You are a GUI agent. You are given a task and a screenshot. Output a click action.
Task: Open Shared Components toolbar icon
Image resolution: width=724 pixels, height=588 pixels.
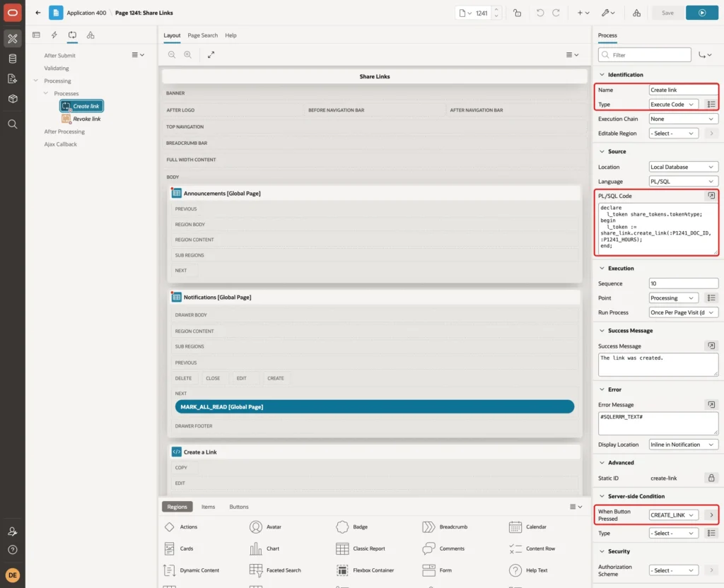636,13
